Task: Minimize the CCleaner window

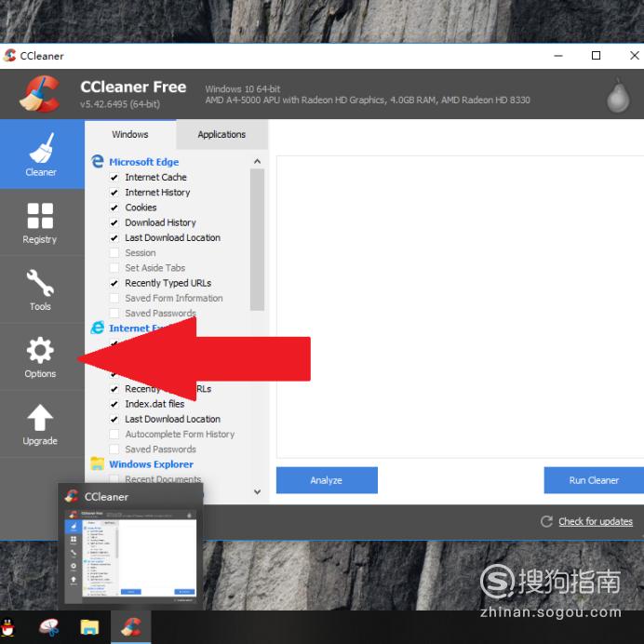Action: coord(558,56)
